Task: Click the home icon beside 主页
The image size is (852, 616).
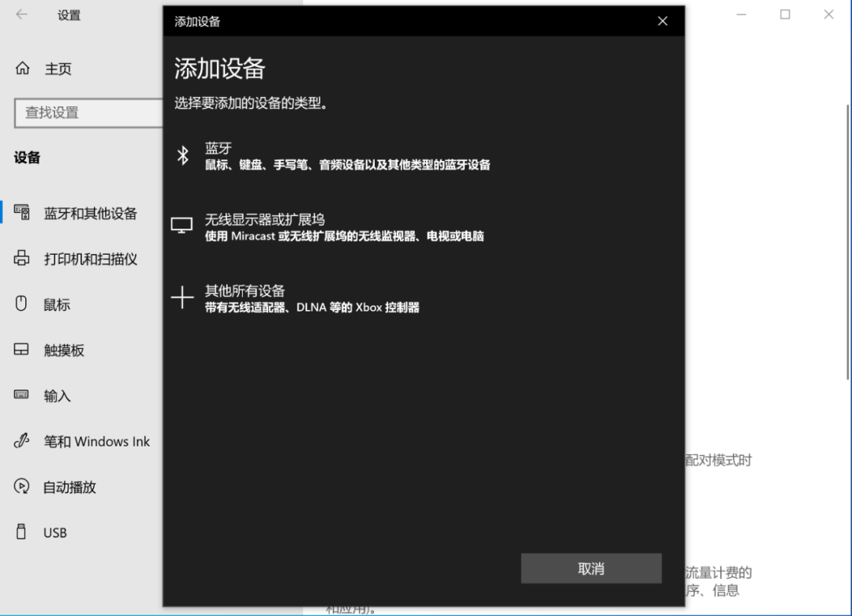Action: pyautogui.click(x=22, y=69)
